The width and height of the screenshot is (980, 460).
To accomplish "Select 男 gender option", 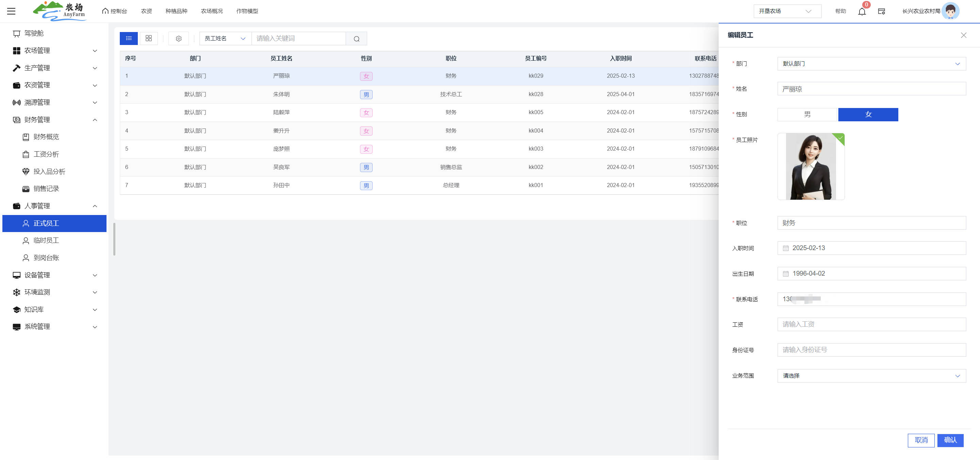I will click(x=807, y=114).
